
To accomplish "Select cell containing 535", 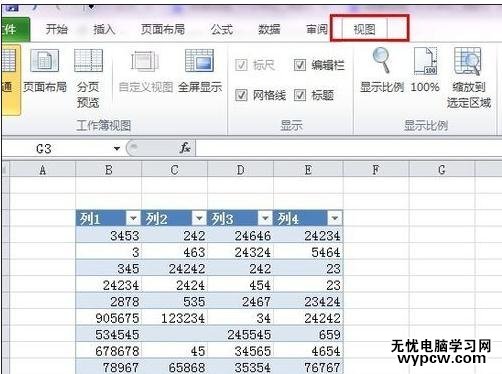I will pos(174,301).
